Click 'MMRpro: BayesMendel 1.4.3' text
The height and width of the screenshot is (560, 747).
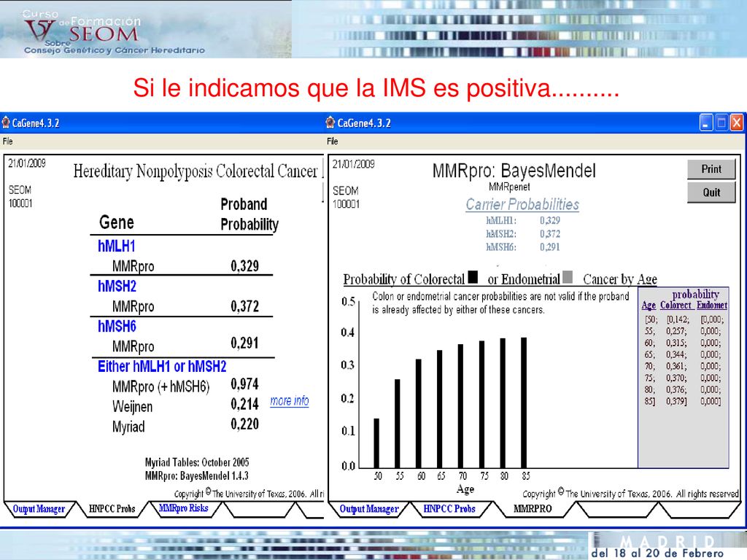[197, 475]
